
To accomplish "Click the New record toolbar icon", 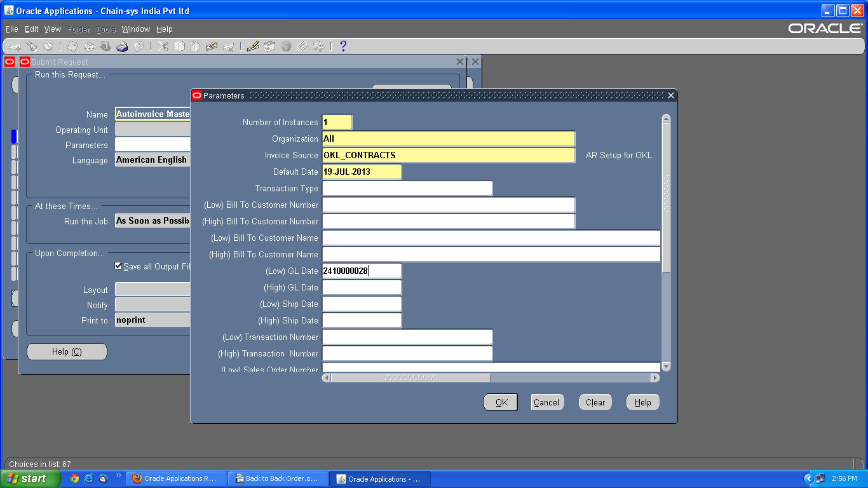I will point(15,46).
